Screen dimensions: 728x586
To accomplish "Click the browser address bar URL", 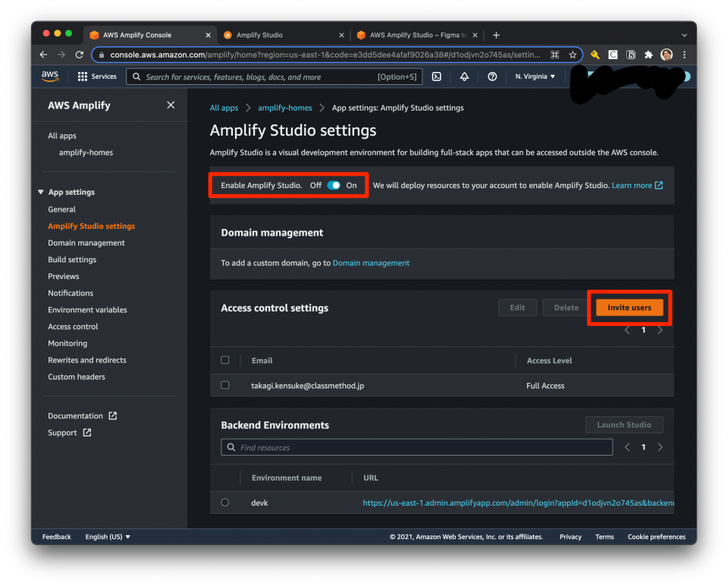I will [x=325, y=55].
